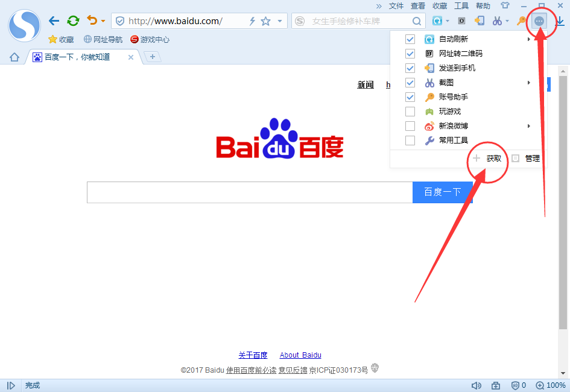Open the 查看 menu
The height and width of the screenshot is (392, 570).
click(417, 6)
